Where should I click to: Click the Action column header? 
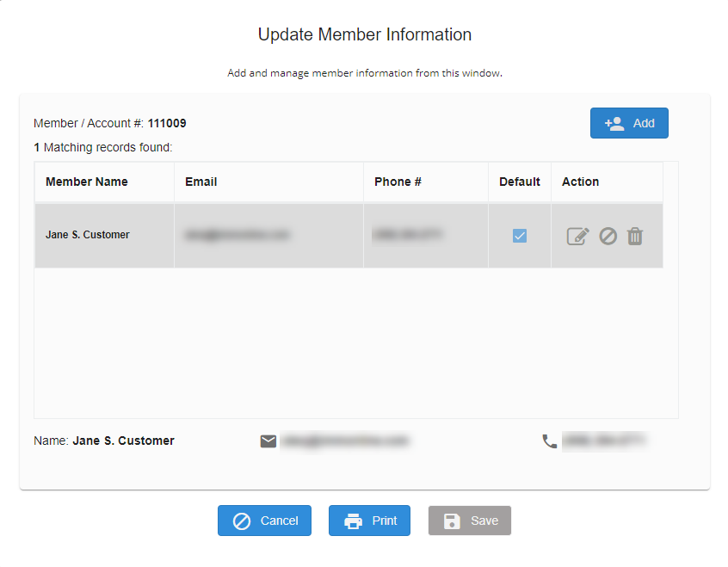[x=607, y=182]
